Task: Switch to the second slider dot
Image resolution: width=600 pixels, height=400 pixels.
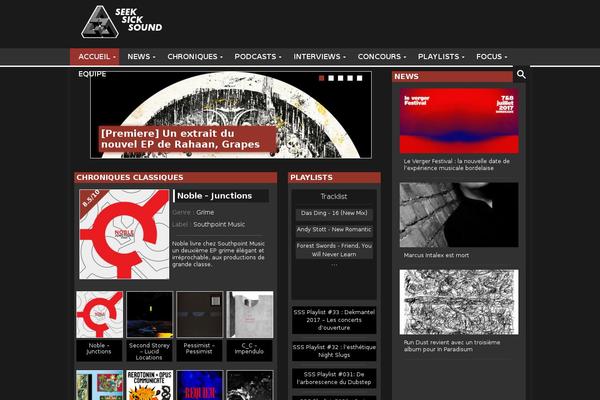Action: click(331, 78)
